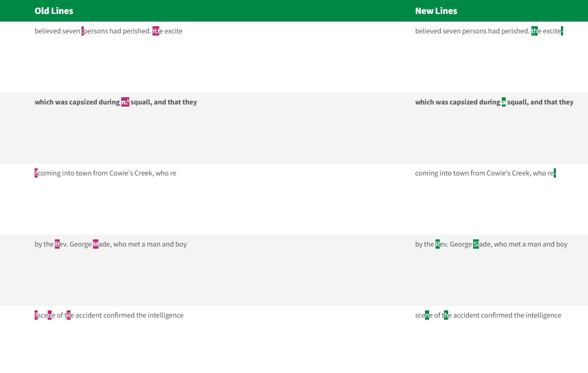Click pink highlighted 'B' in 'Bev. George'

[x=57, y=244]
